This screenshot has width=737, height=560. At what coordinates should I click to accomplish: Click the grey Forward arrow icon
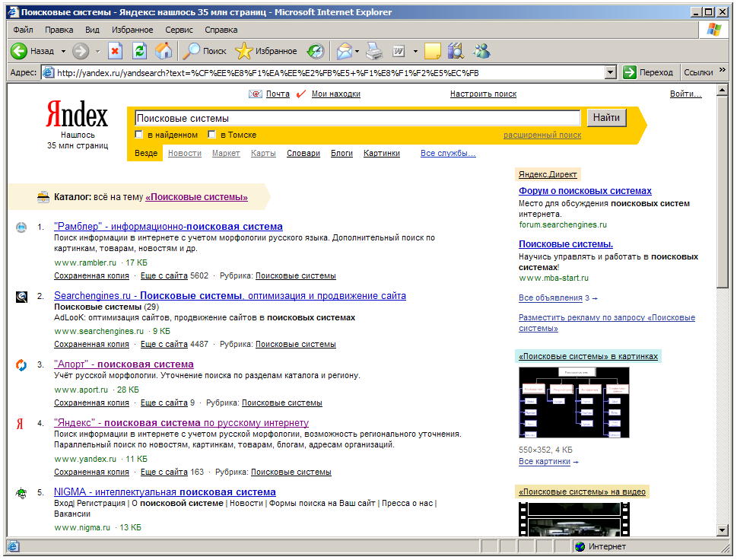tap(81, 51)
